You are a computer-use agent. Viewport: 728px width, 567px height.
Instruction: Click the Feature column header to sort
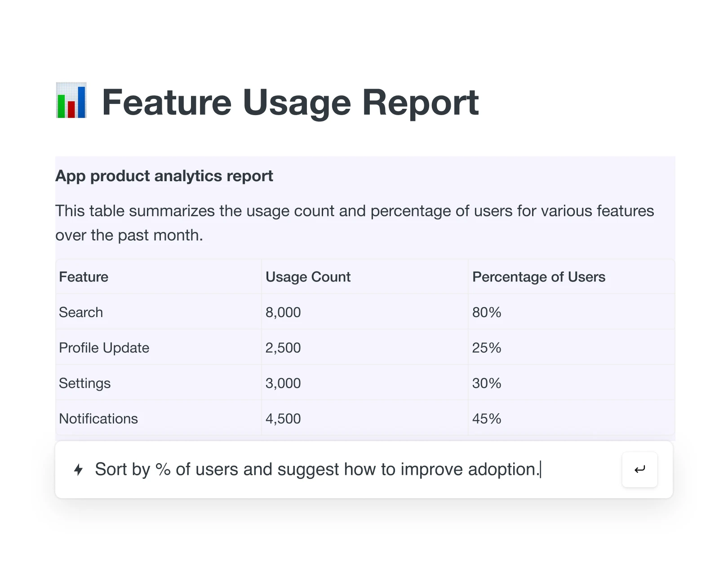click(83, 277)
